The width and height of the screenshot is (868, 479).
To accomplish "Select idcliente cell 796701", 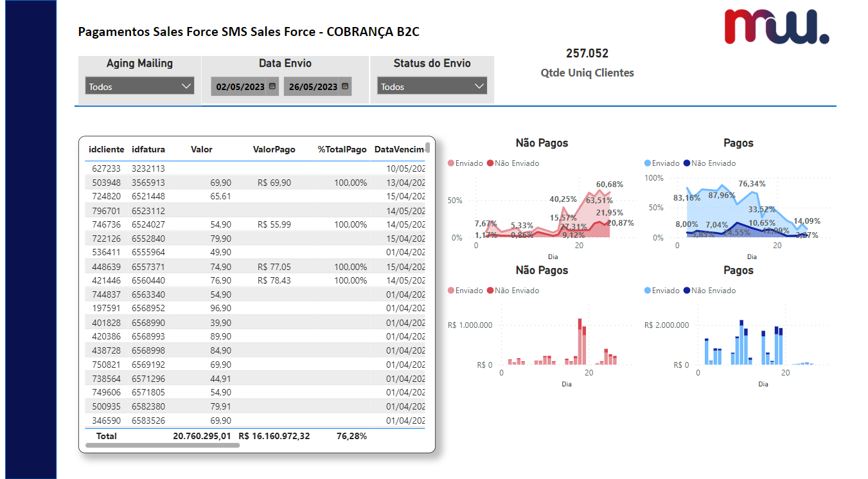I will point(107,210).
